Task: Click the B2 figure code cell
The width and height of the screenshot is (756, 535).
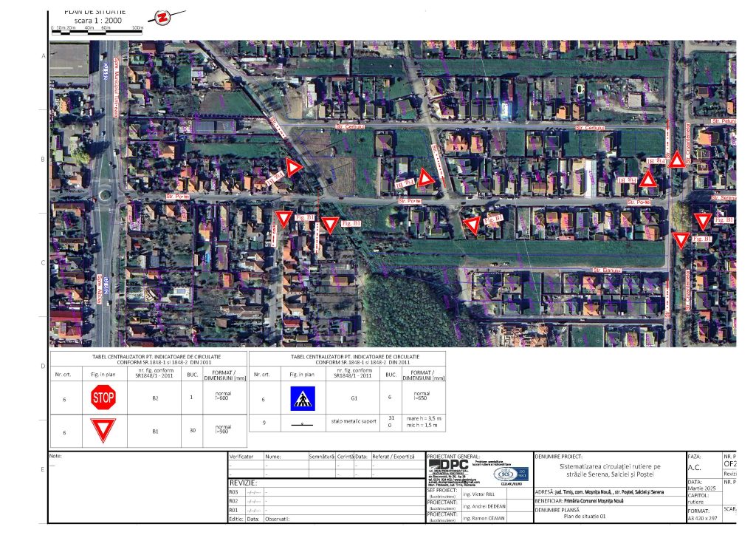Action: [154, 398]
